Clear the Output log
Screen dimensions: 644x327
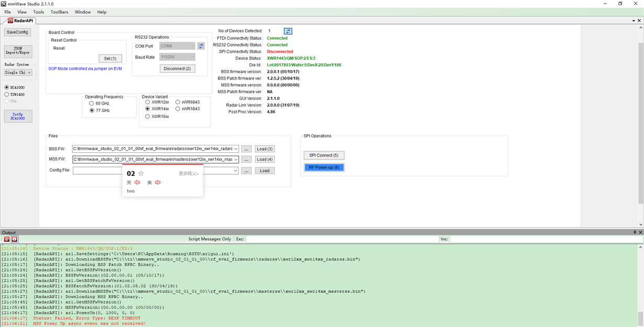click(x=7, y=239)
